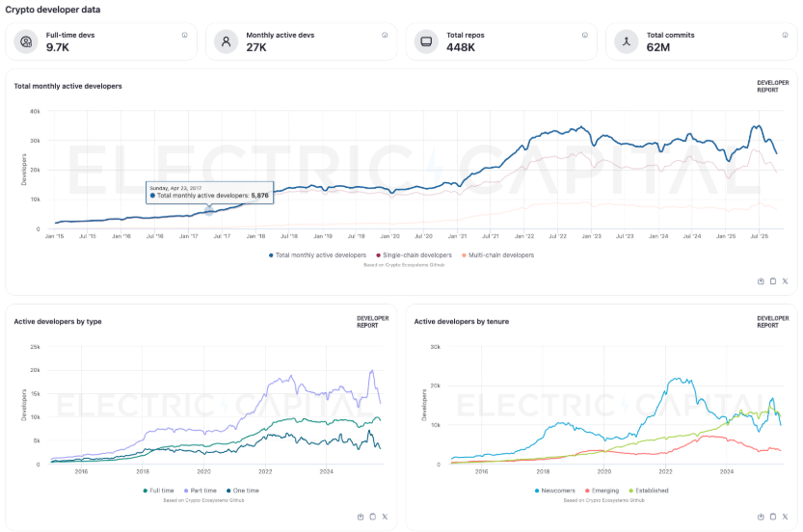This screenshot has height=532, width=803.
Task: Hide the Established series in tenure legend
Action: click(x=648, y=491)
